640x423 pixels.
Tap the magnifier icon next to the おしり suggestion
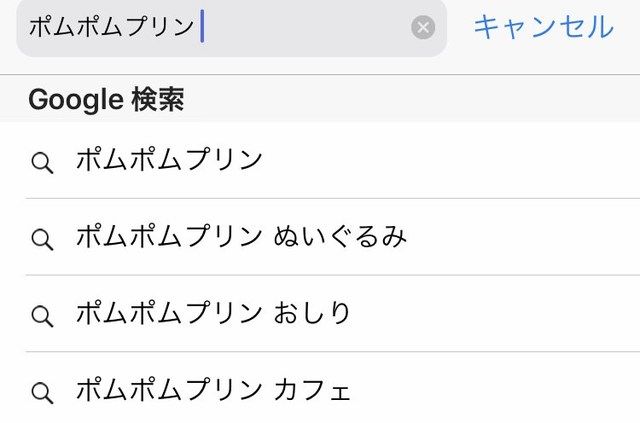point(42,316)
